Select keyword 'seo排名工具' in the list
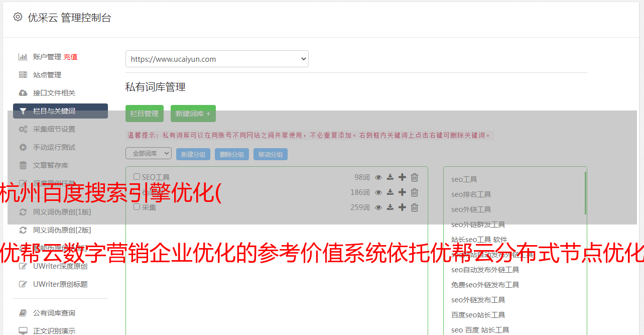This screenshot has height=335, width=644. tap(471, 194)
